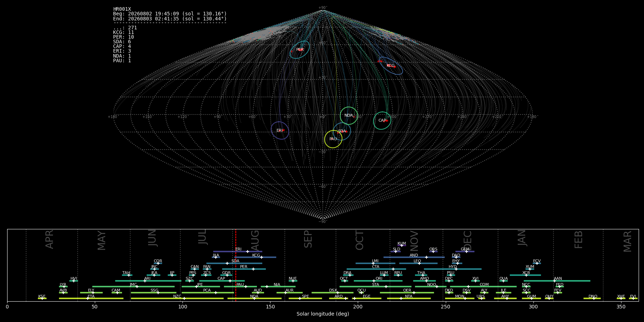Select the HR001X station title text
Viewport: 644px width, 322px height.
122,9
